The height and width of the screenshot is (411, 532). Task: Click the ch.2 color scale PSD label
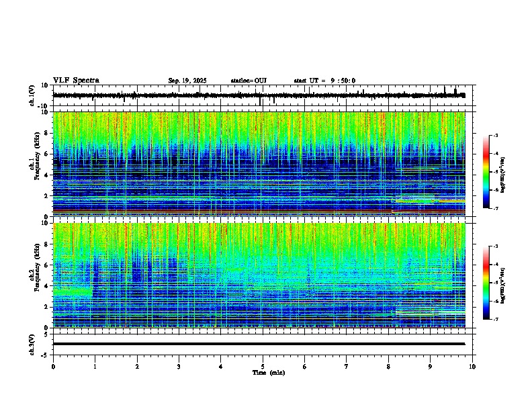504,285
